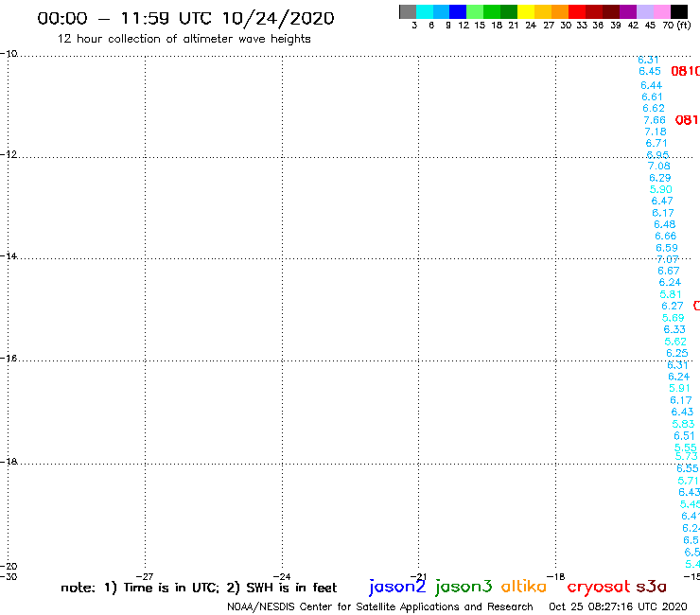Select the orange legend color swatch
The width and height of the screenshot is (700, 615).
coord(560,11)
